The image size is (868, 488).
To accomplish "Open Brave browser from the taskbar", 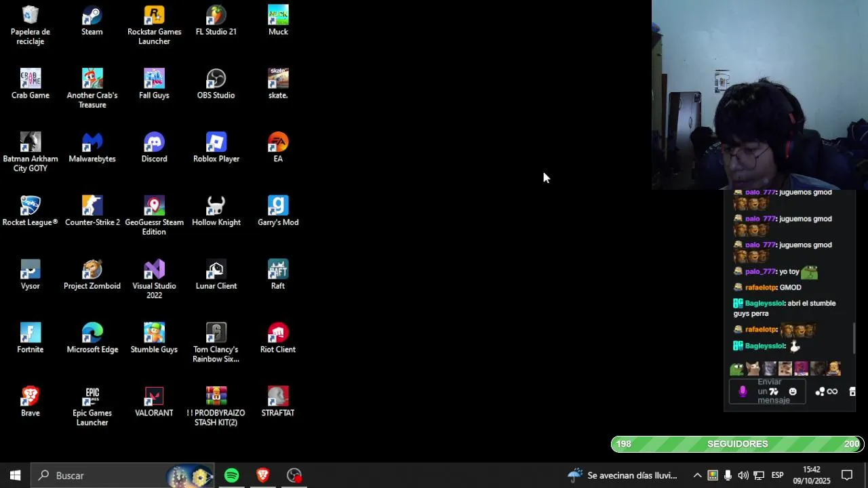I will tap(263, 475).
